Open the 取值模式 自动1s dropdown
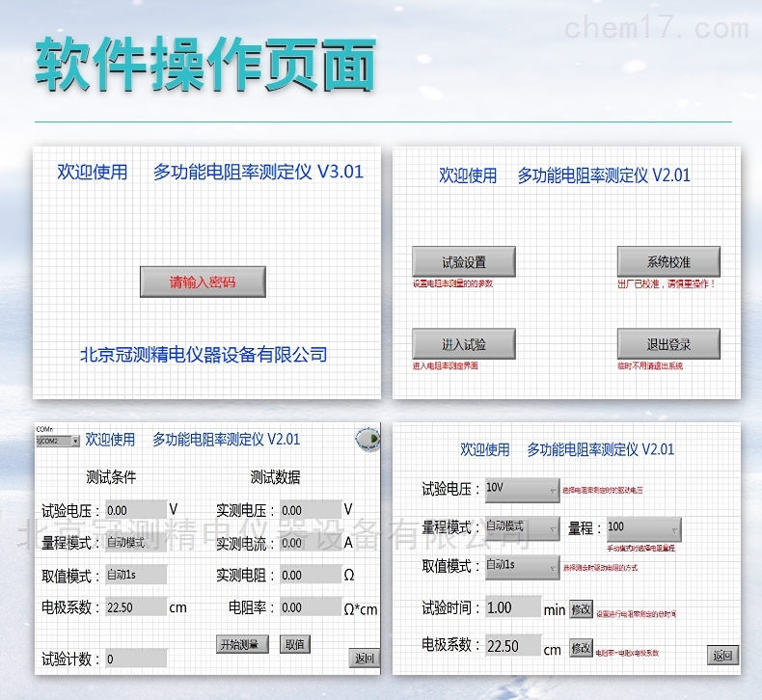This screenshot has width=762, height=700. pyautogui.click(x=522, y=566)
